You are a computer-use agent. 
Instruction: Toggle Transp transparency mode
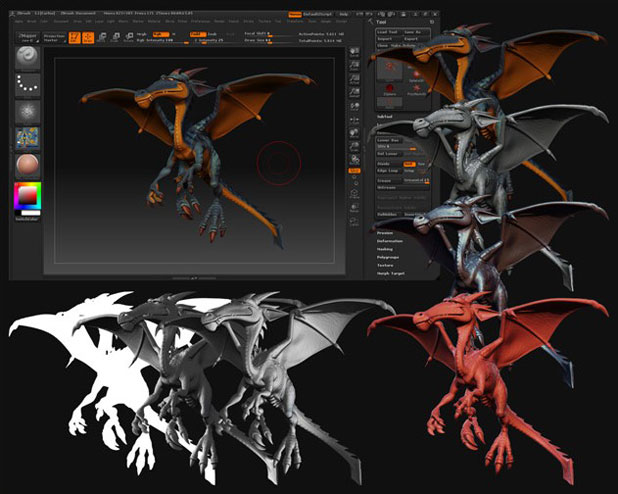point(354,208)
